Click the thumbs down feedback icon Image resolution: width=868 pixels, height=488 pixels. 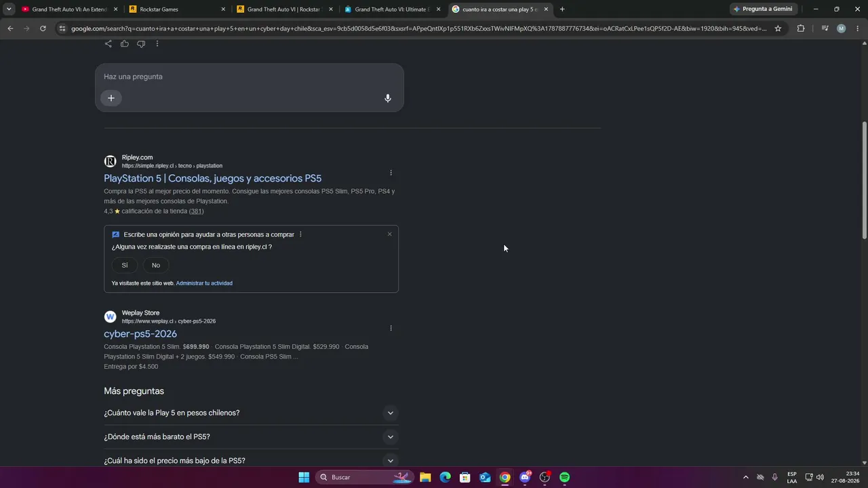pos(141,43)
